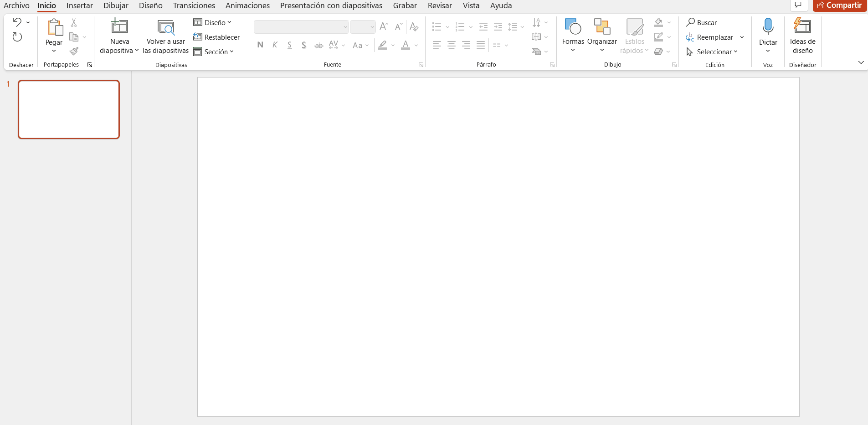868x425 pixels.
Task: Toggle underline S formatting
Action: (x=289, y=45)
